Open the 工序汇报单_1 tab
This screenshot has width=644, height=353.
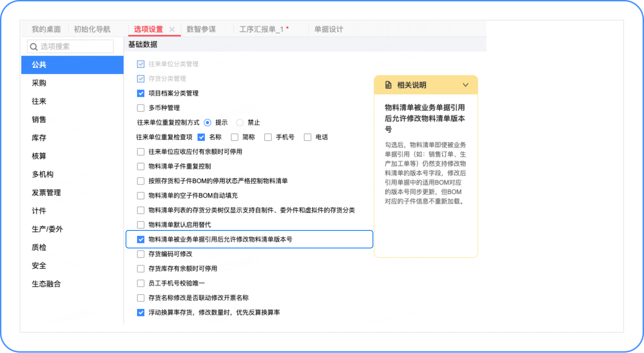[261, 29]
